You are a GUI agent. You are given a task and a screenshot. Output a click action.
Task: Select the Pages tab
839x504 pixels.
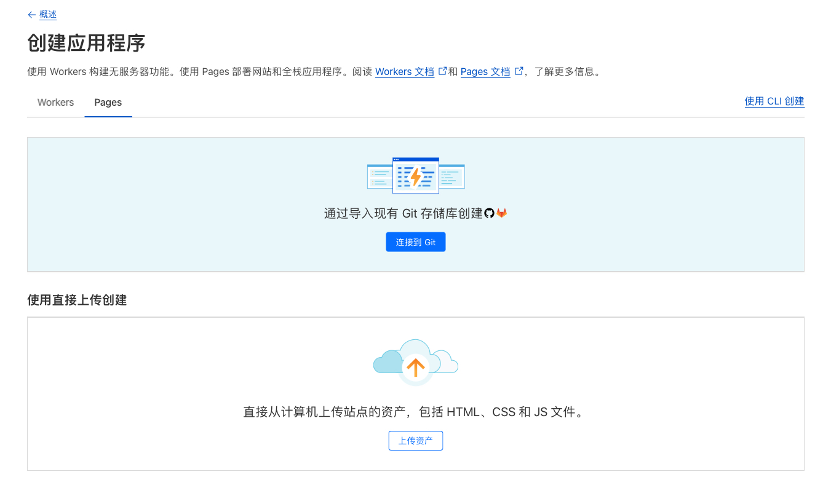(x=108, y=103)
